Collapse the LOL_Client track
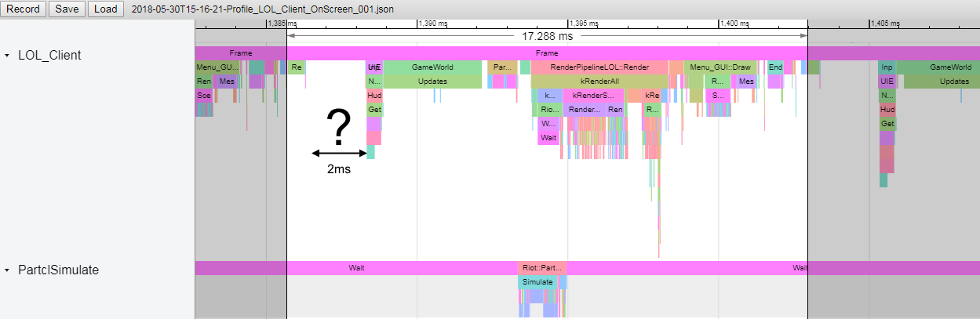 pyautogui.click(x=8, y=56)
